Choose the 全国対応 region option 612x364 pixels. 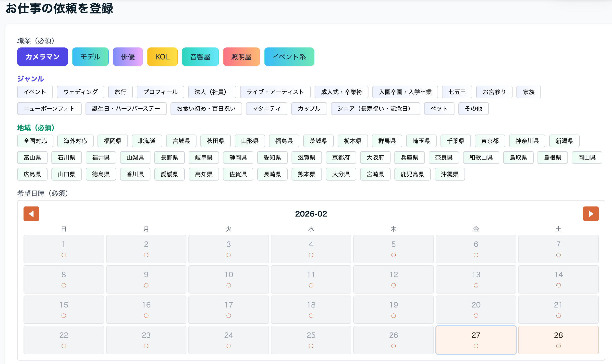(x=35, y=141)
